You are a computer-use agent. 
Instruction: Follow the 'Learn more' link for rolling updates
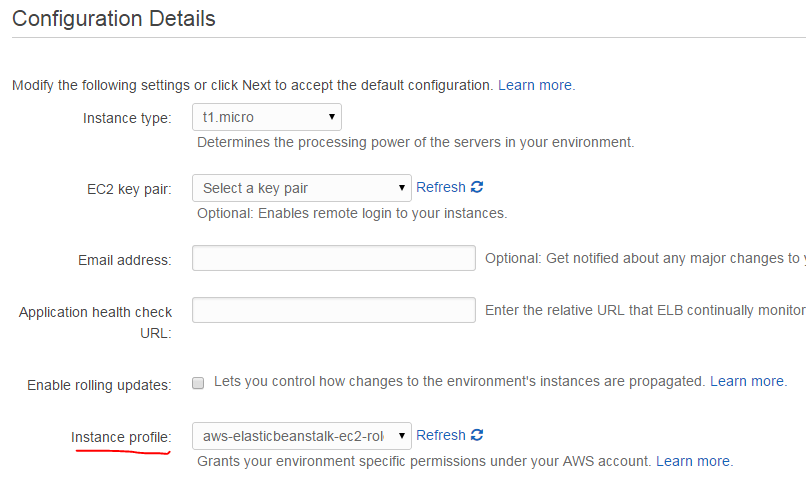pos(747,381)
